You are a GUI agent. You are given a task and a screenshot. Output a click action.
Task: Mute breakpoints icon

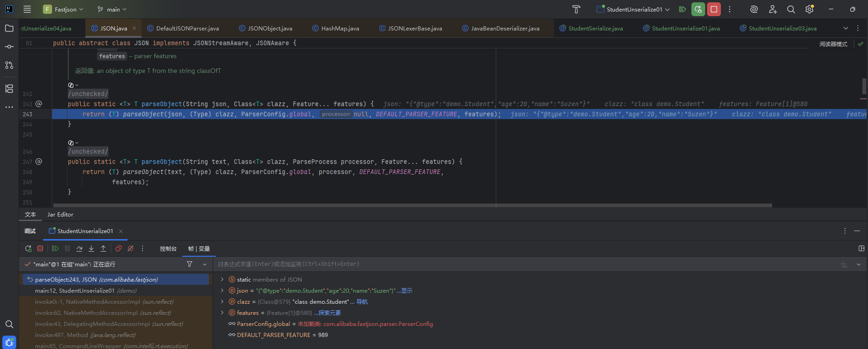point(131,248)
